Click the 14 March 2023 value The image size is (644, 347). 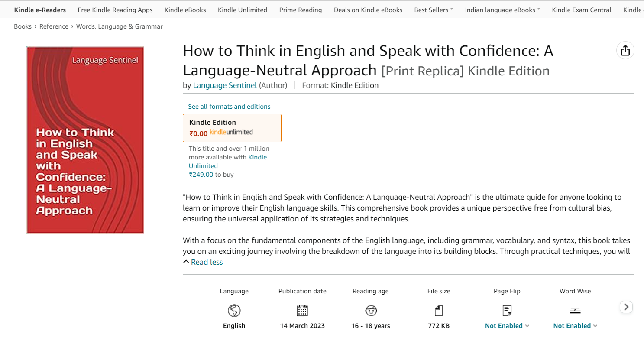[x=302, y=326]
